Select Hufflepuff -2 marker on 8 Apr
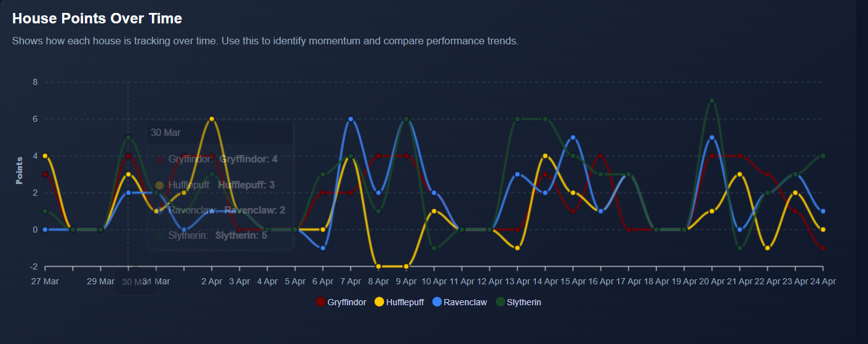The height and width of the screenshot is (344, 868). pos(378,266)
